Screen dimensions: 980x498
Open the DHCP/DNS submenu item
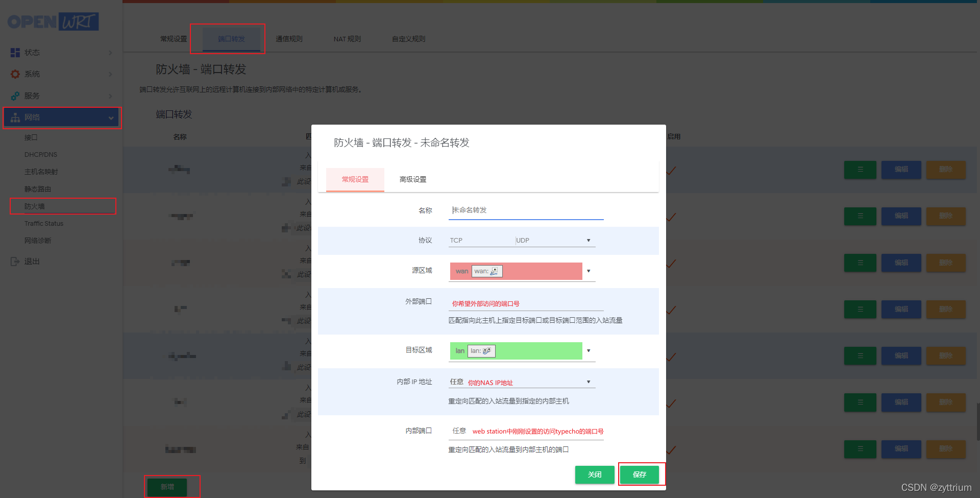41,154
